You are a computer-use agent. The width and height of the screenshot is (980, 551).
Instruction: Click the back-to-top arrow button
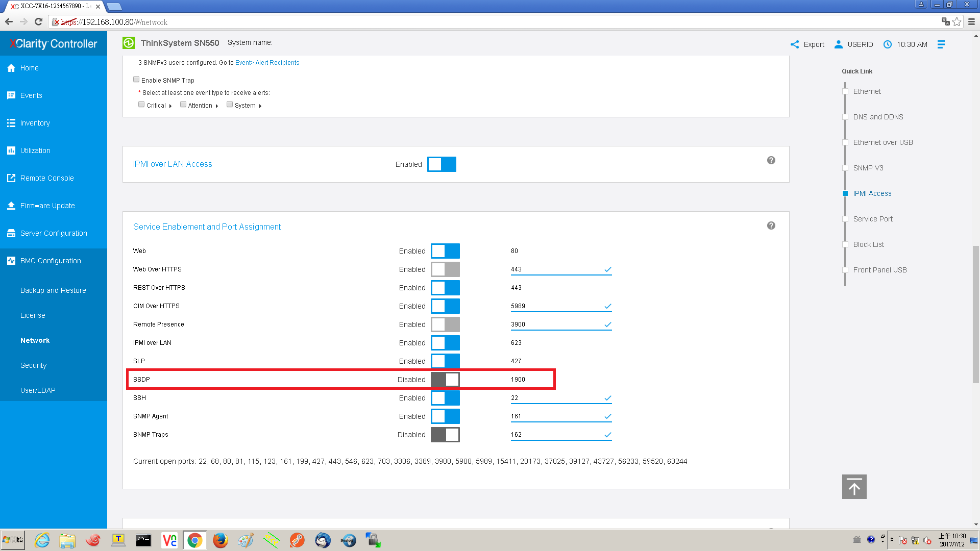point(854,487)
